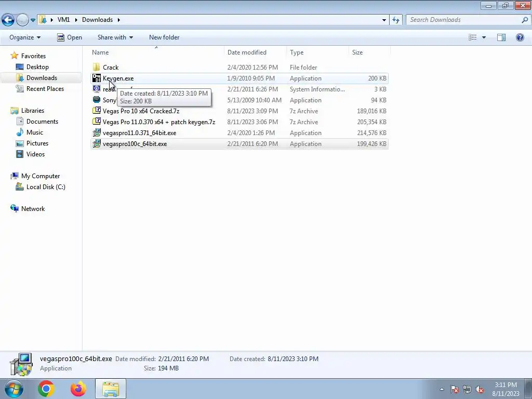
Task: Launch Firefox from the taskbar
Action: pos(78,389)
